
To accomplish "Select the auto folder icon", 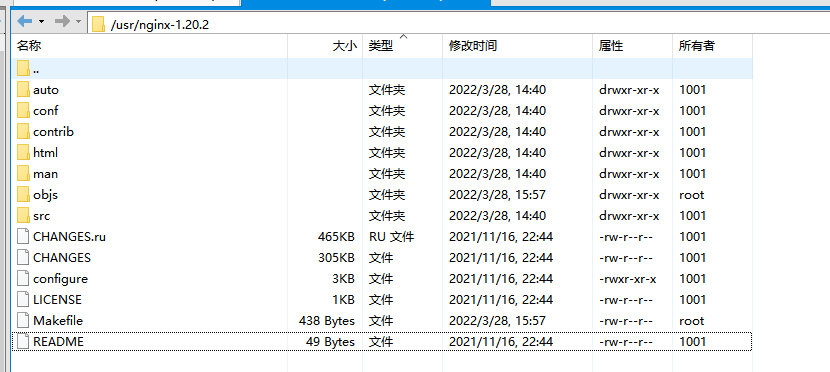I will 23,89.
